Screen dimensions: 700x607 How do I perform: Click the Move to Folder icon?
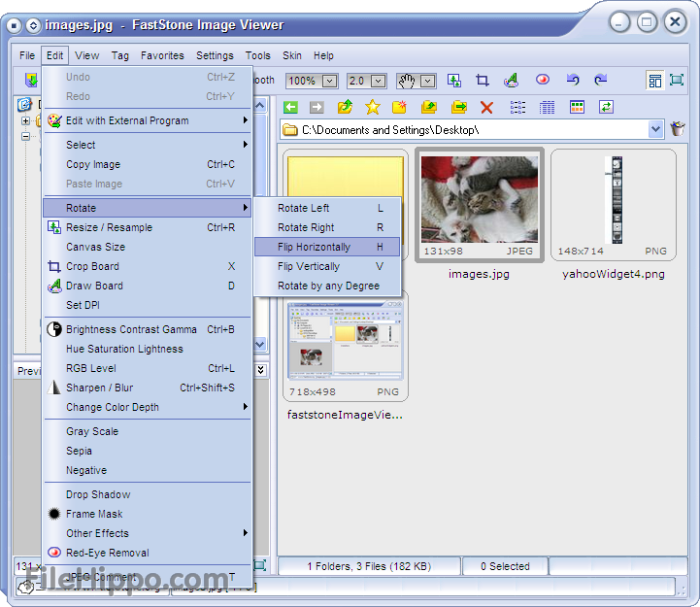point(458,107)
